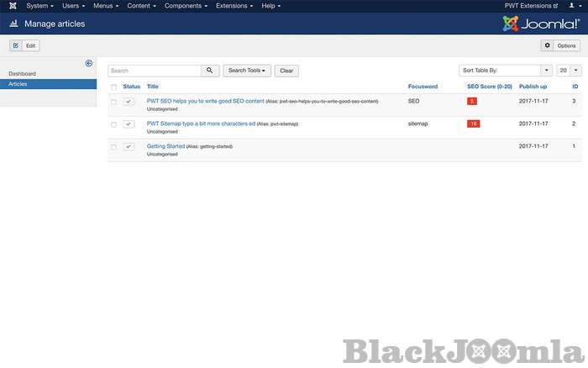Open the list limit 20 dropdown
Image resolution: width=588 pixels, height=368 pixels.
[x=569, y=71]
